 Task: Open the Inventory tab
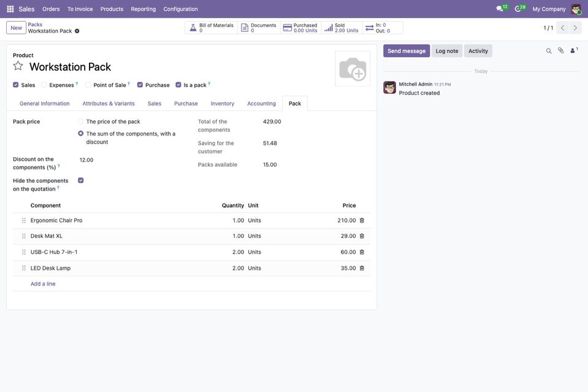(x=223, y=104)
